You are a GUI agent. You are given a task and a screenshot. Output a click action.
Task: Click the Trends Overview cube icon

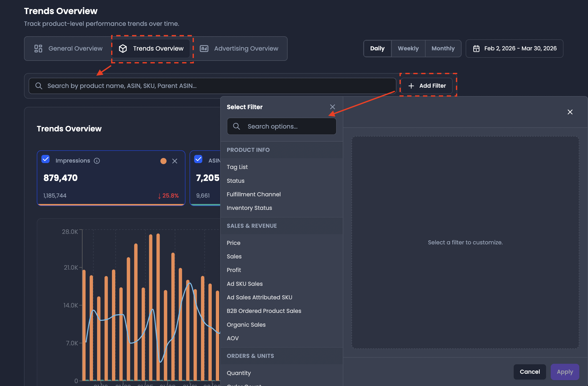(123, 49)
